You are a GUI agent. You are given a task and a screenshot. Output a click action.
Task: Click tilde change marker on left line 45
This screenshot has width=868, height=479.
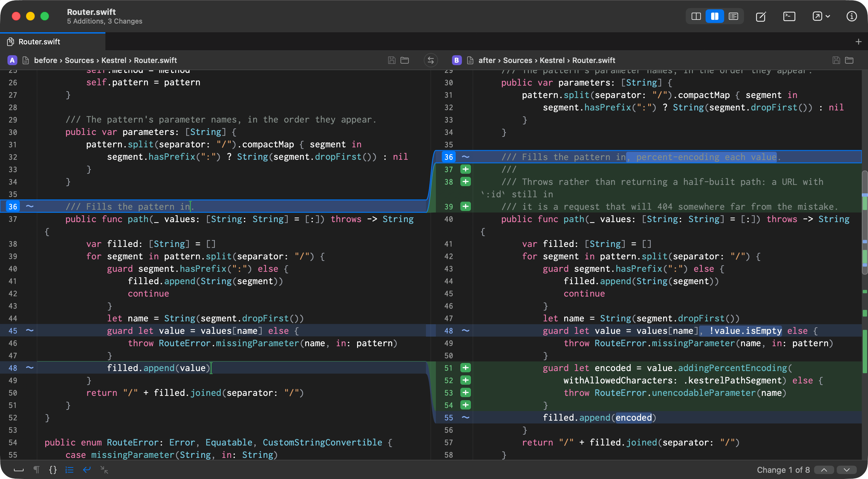tap(30, 330)
